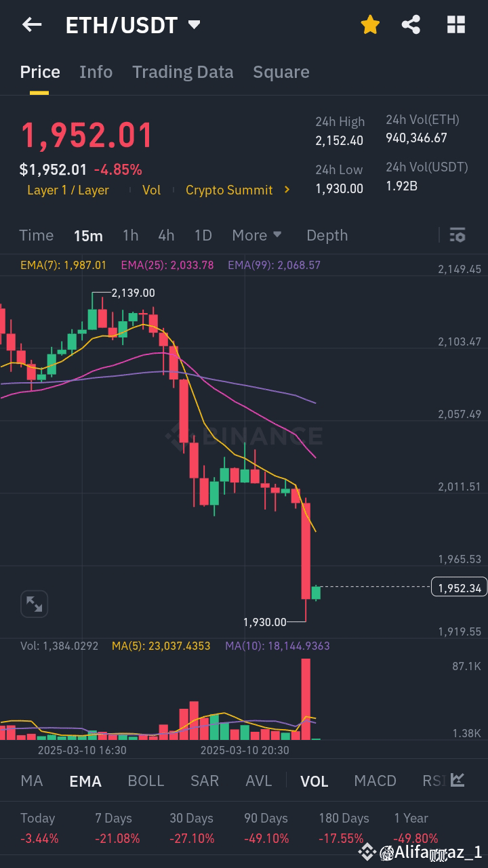
Task: Select the EMA indicator label
Action: click(85, 781)
